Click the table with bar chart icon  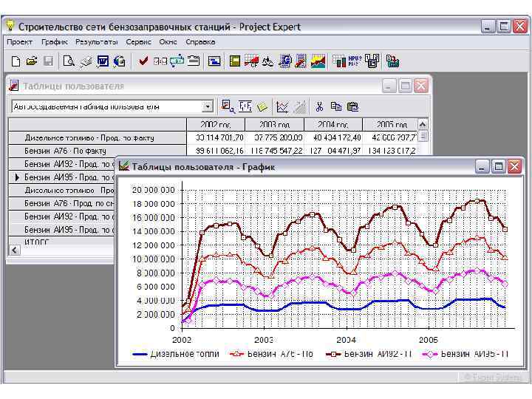click(x=338, y=61)
